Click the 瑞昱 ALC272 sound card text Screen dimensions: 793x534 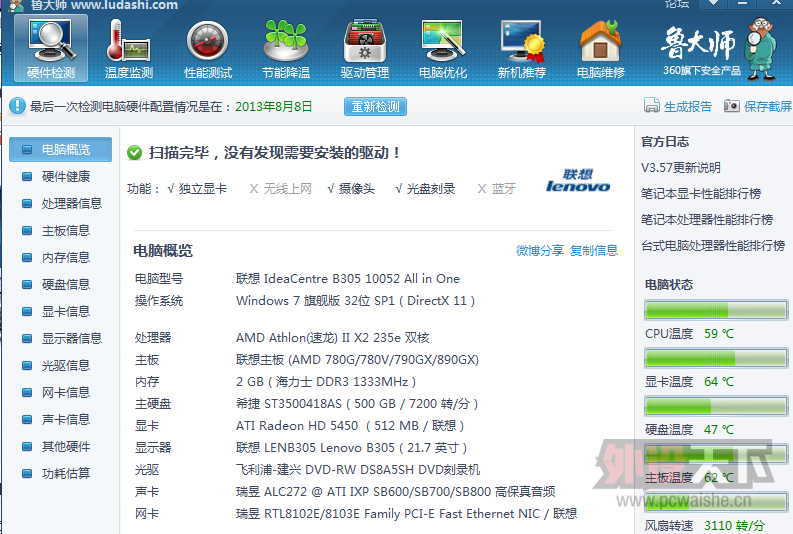pyautogui.click(x=395, y=492)
